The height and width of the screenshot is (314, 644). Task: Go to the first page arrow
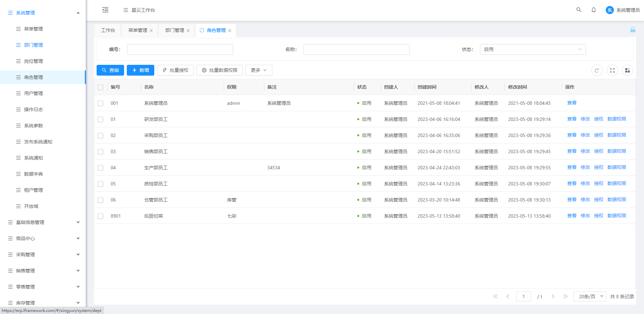[495, 297]
